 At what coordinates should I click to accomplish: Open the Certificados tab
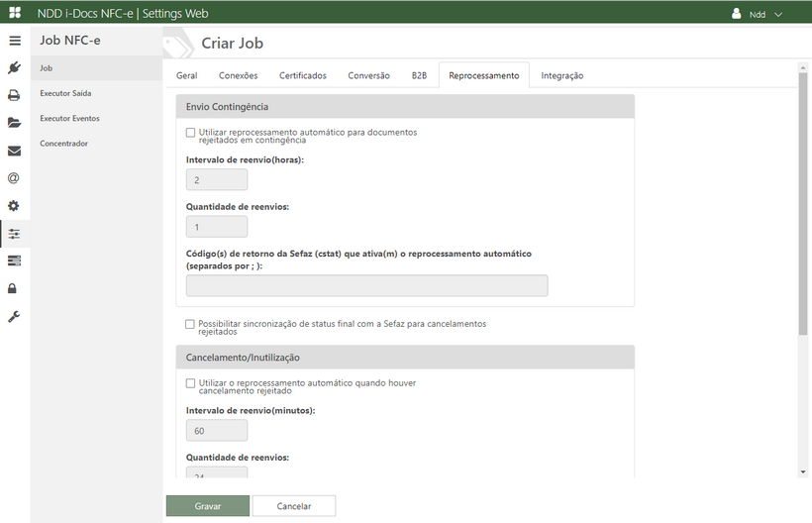click(x=303, y=75)
